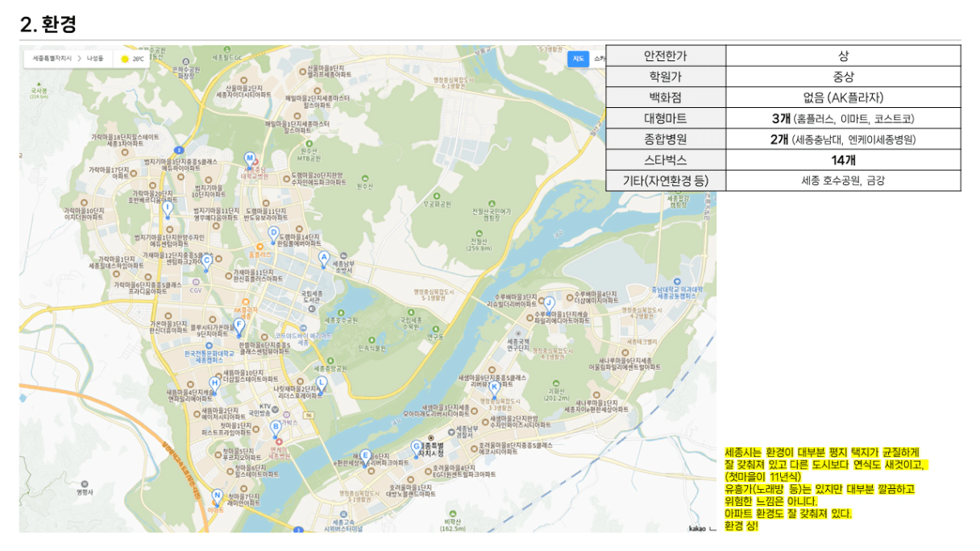Click the blue 지도 map-type button
This screenshot has height=551, width=980.
(579, 59)
